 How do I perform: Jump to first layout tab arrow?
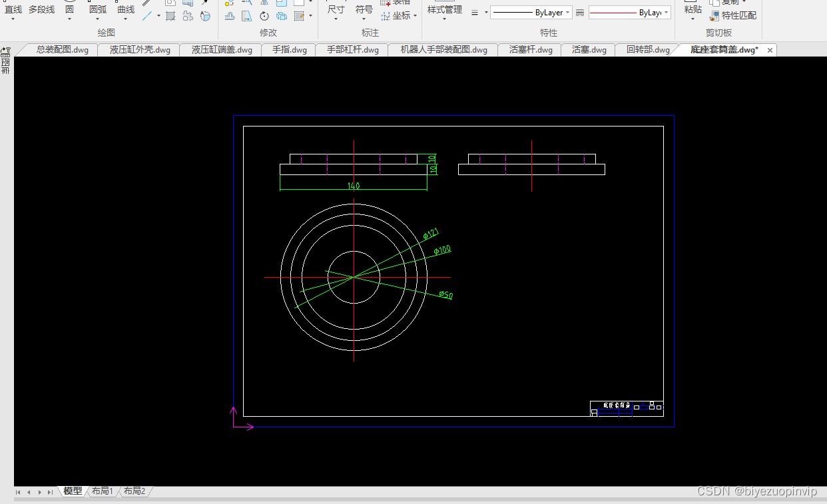[x=18, y=492]
